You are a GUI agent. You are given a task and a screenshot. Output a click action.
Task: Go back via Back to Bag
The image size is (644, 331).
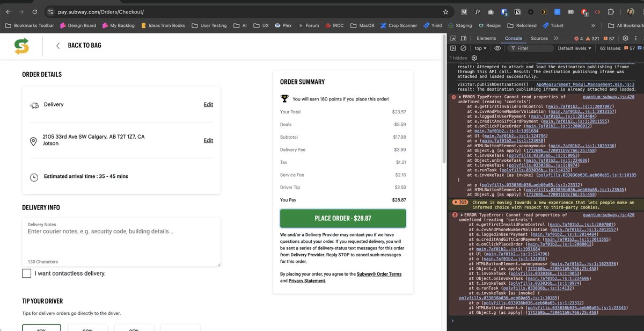coord(79,46)
